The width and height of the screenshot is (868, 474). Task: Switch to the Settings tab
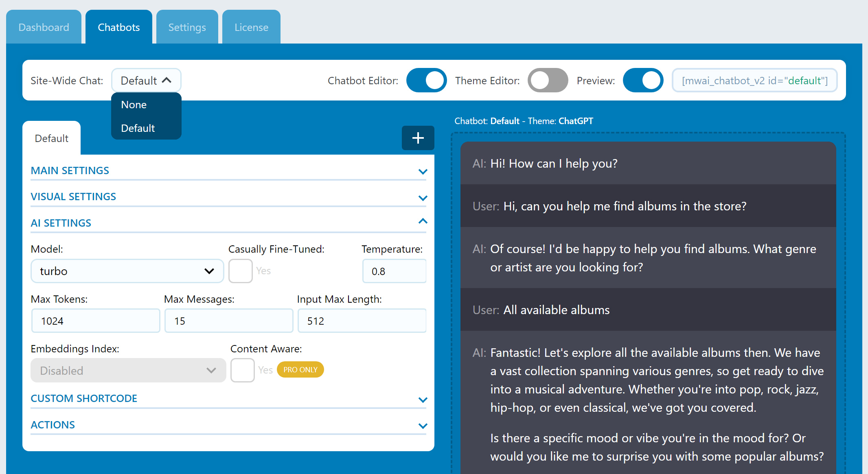pos(187,27)
